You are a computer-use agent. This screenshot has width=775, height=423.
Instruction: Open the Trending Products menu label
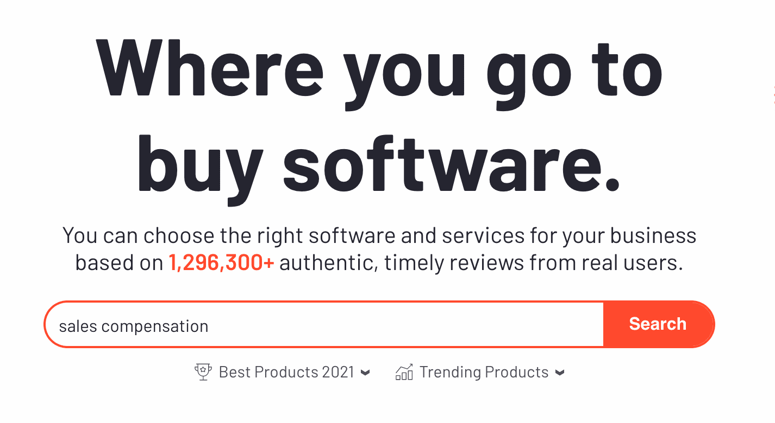[x=483, y=372]
